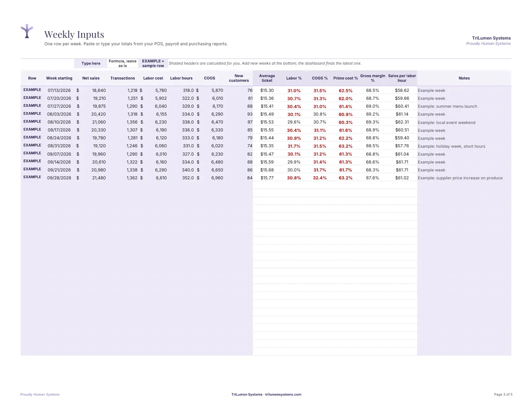
Task: Select the Sales per labor hour header
Action: [x=402, y=78]
